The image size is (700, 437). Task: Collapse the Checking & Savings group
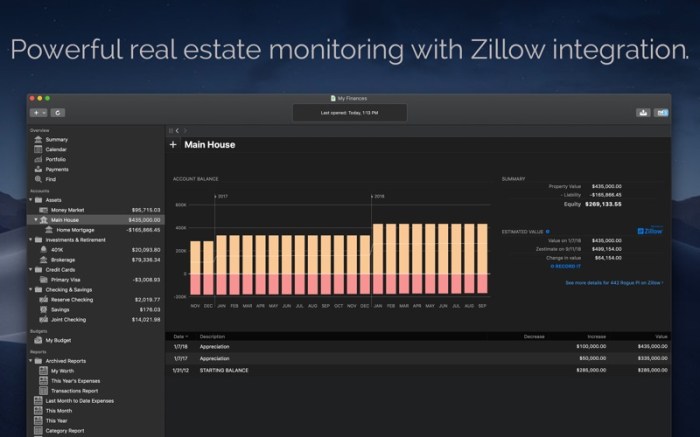click(x=31, y=289)
